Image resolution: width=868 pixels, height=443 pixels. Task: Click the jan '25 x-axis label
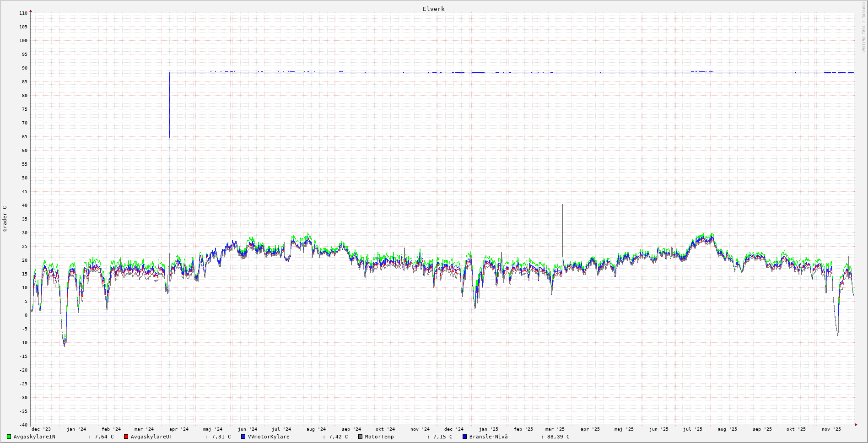pos(489,429)
